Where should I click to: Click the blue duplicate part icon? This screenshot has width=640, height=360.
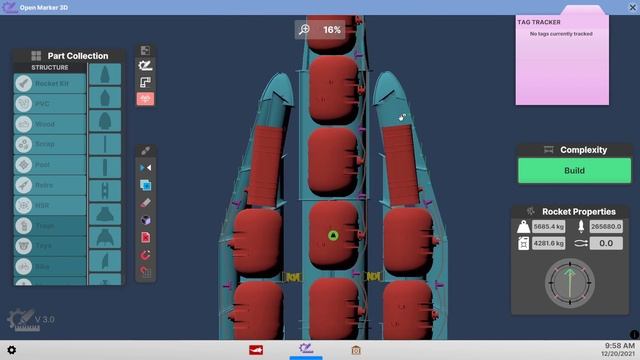pyautogui.click(x=146, y=185)
